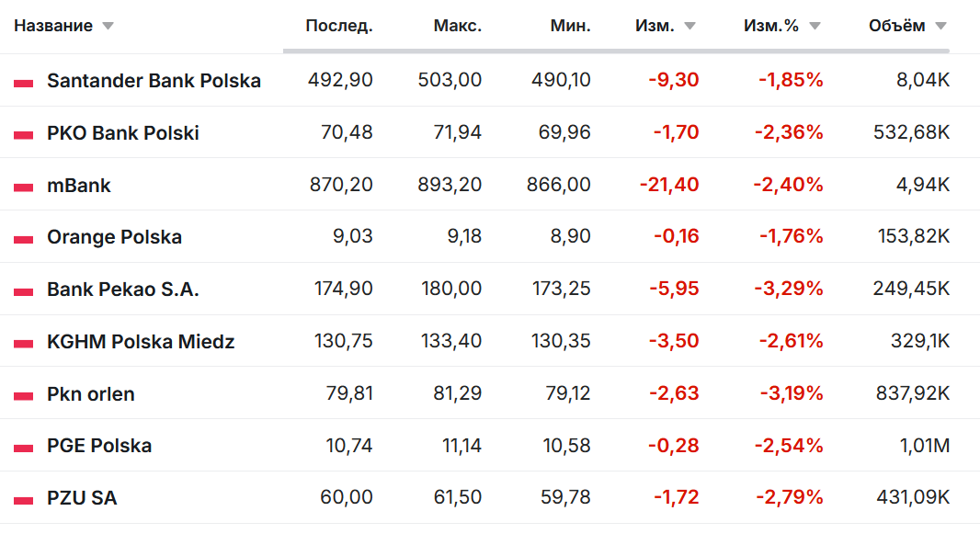The height and width of the screenshot is (534, 980).
Task: Click the Мин. column header
Action: click(570, 26)
